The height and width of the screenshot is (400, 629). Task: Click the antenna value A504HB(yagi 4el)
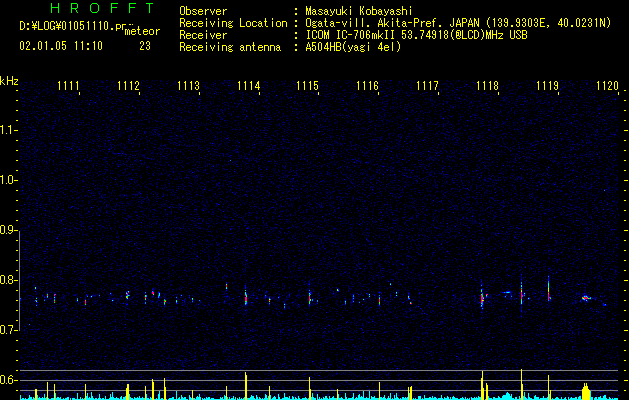point(353,47)
